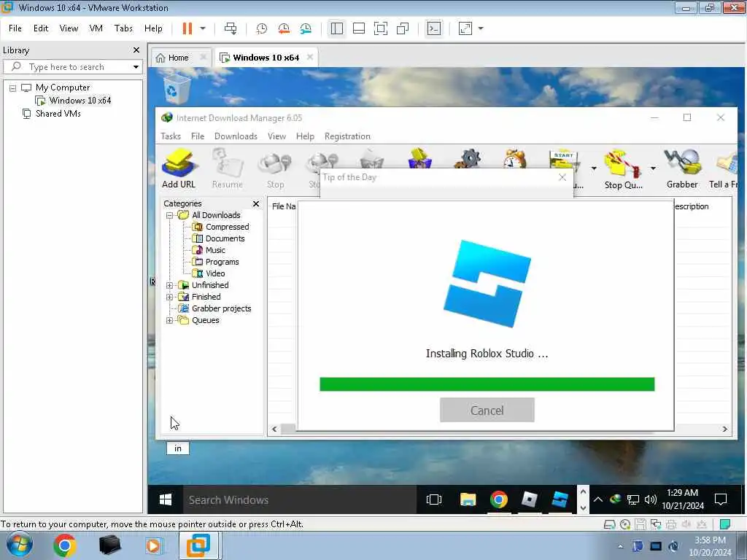Click the Stop Queue toolbar icon

[623, 169]
